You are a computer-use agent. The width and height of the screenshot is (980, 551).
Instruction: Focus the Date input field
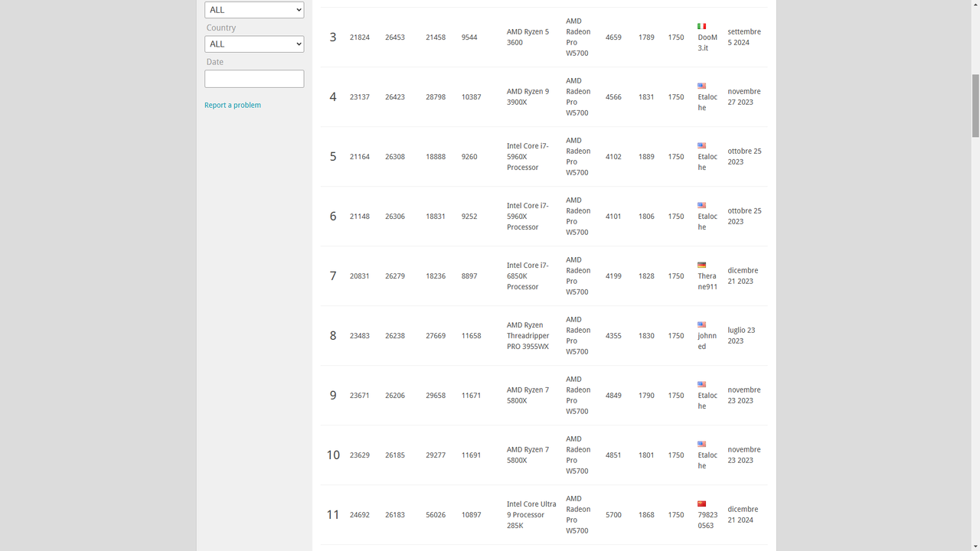[254, 79]
